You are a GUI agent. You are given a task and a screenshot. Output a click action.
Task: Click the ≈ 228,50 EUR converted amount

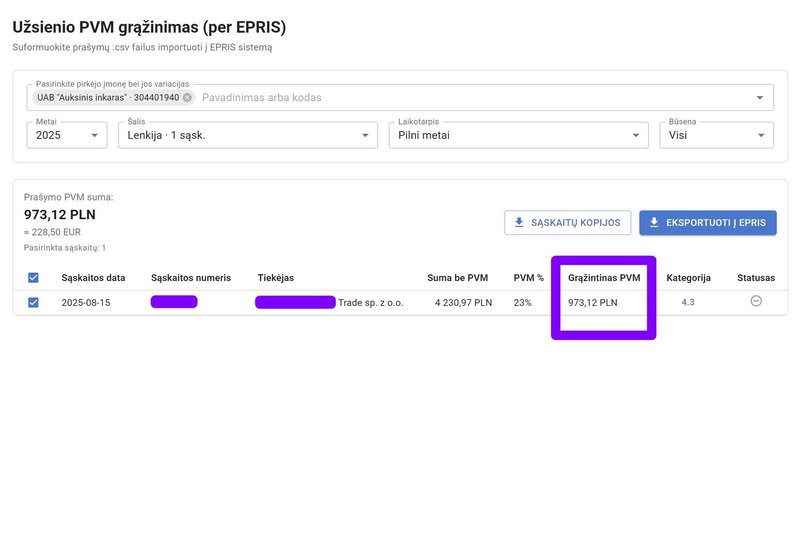click(53, 232)
